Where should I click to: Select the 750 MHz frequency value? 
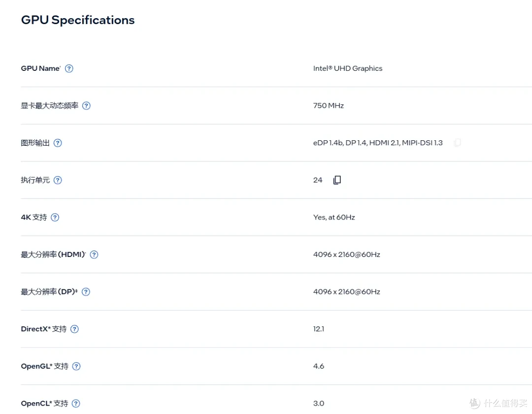coord(329,106)
